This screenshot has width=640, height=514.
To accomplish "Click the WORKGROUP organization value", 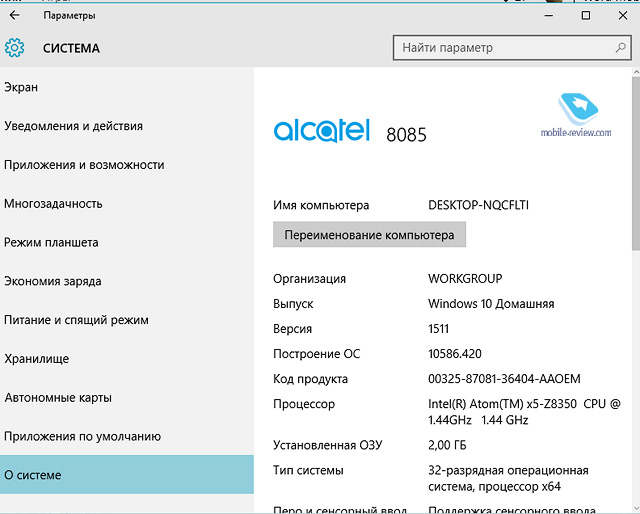I will (465, 279).
